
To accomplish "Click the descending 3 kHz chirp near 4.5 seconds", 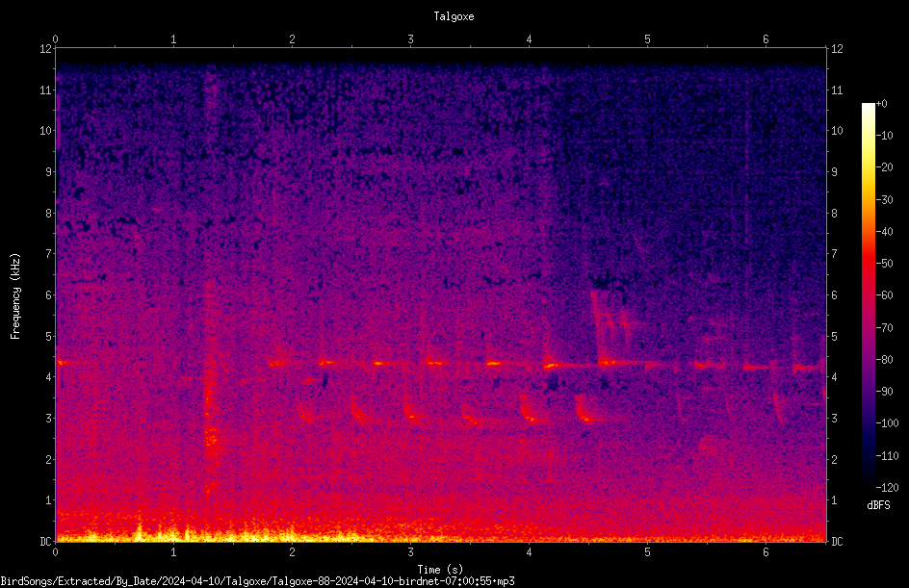I will click(586, 409).
